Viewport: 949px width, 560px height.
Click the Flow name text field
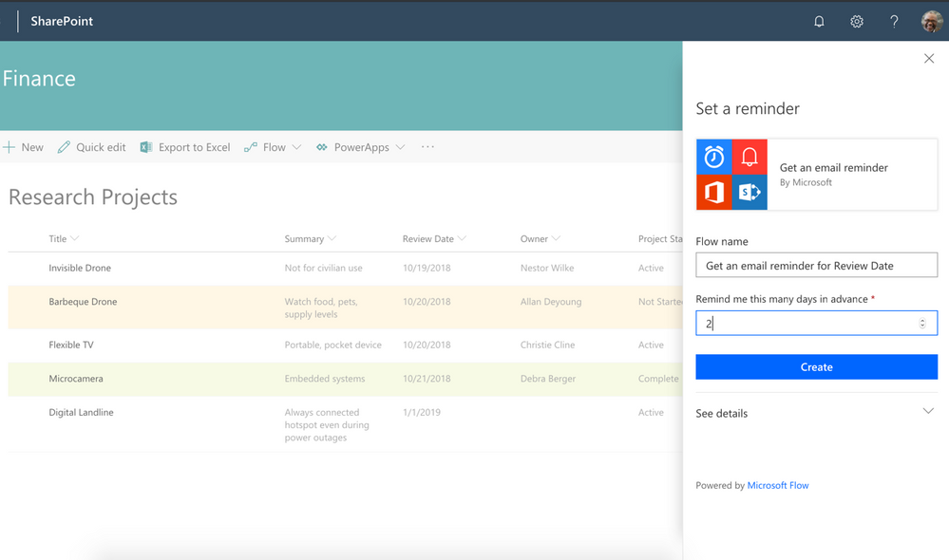tap(816, 266)
